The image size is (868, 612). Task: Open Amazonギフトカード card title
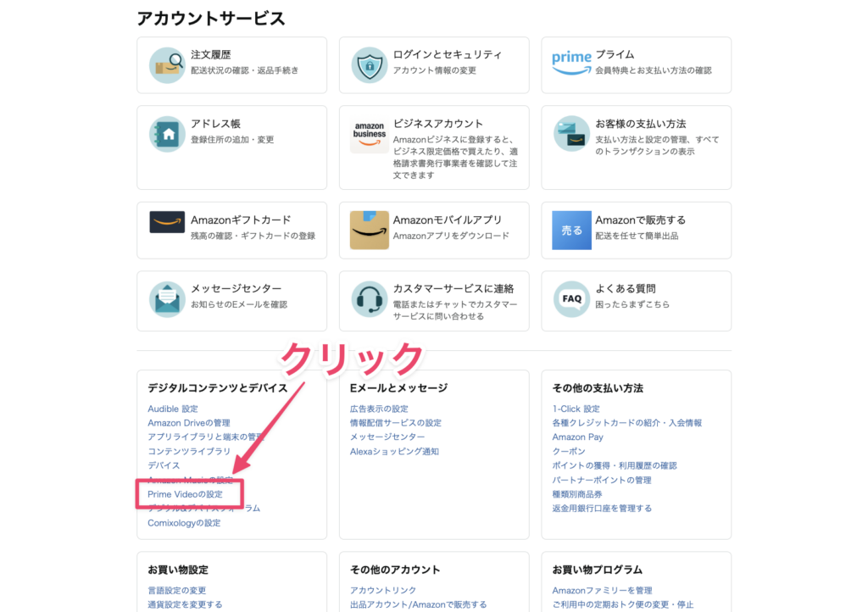point(241,220)
